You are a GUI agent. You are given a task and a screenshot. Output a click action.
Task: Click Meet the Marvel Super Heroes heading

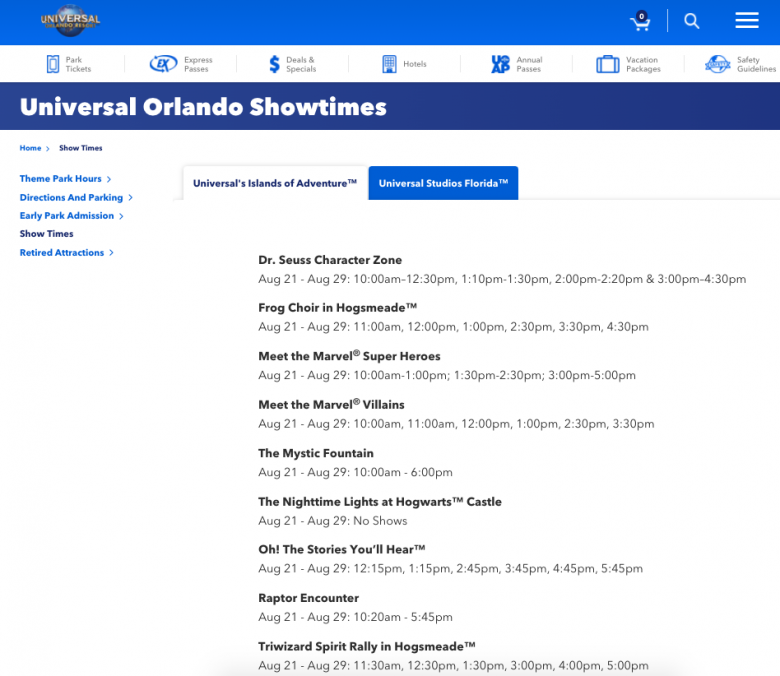(349, 356)
